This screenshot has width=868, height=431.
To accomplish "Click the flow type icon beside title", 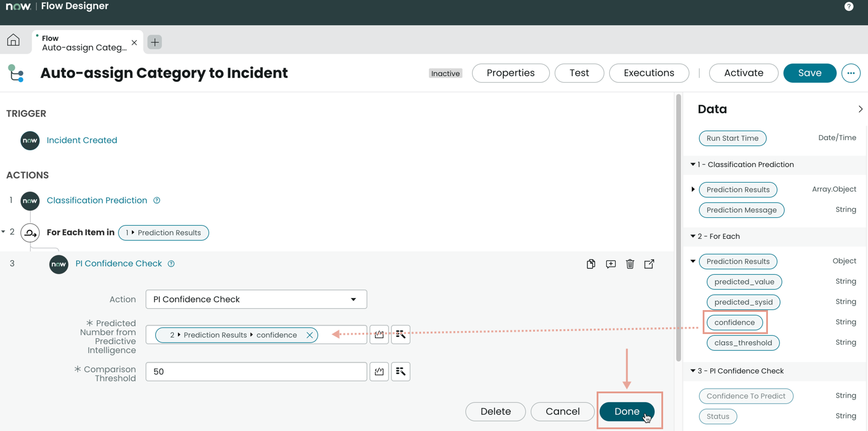I will 16,73.
